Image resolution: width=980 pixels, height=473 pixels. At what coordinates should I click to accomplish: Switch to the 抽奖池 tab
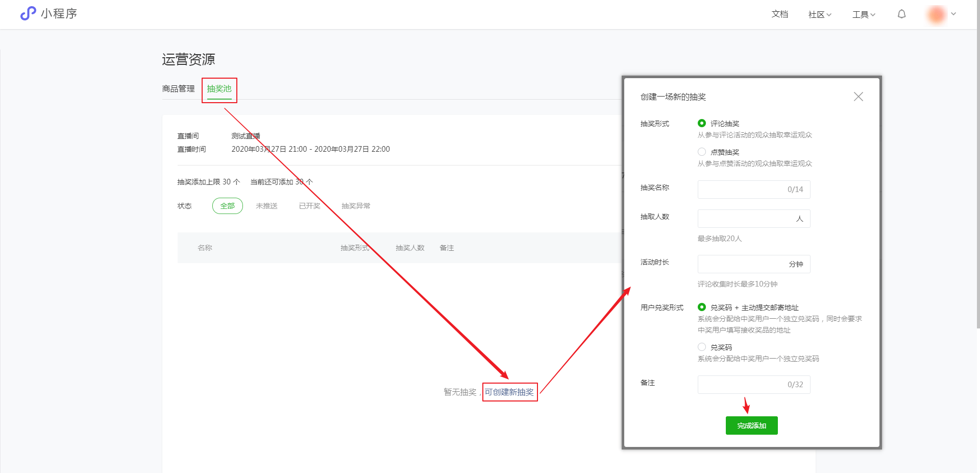[219, 89]
